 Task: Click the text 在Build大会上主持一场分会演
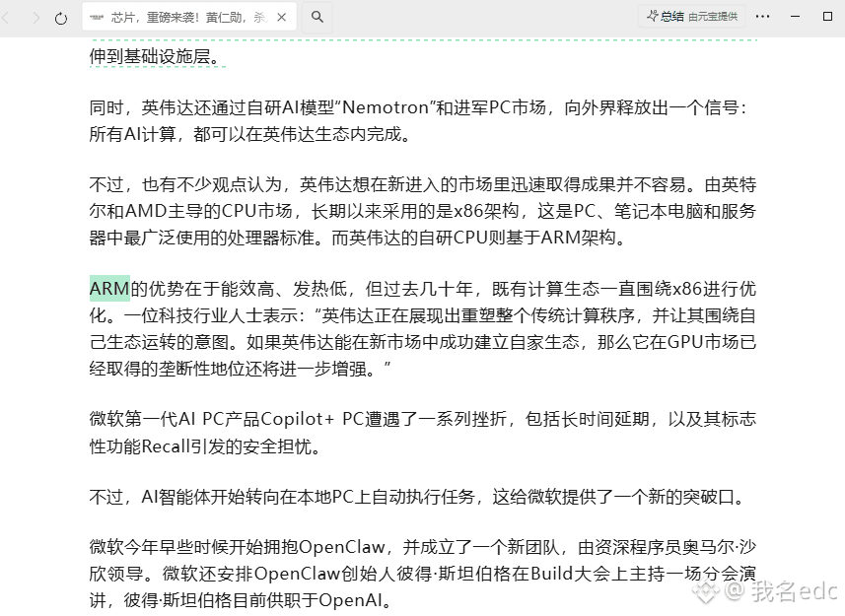pyautogui.click(x=635, y=574)
